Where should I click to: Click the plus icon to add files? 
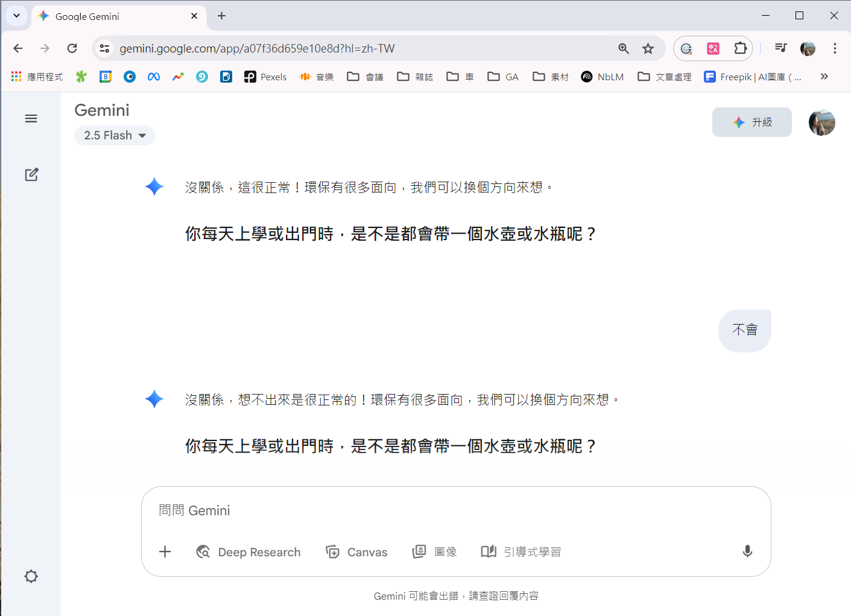(165, 551)
